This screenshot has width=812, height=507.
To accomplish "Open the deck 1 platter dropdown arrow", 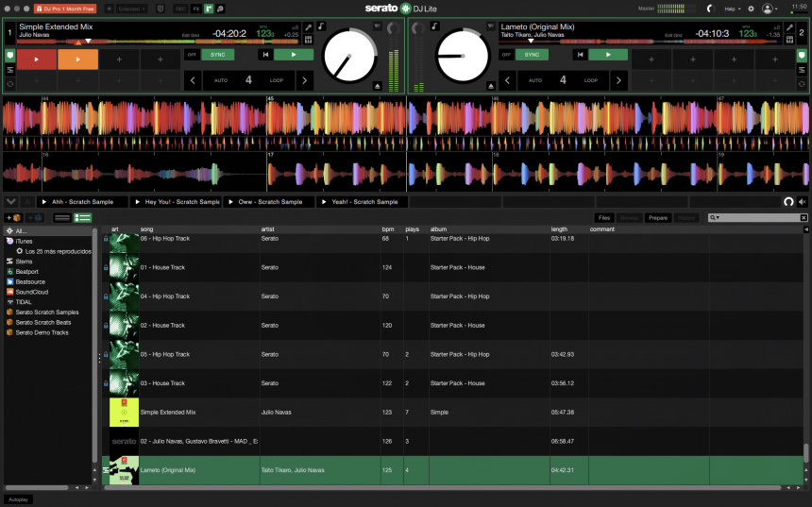I will click(x=378, y=25).
